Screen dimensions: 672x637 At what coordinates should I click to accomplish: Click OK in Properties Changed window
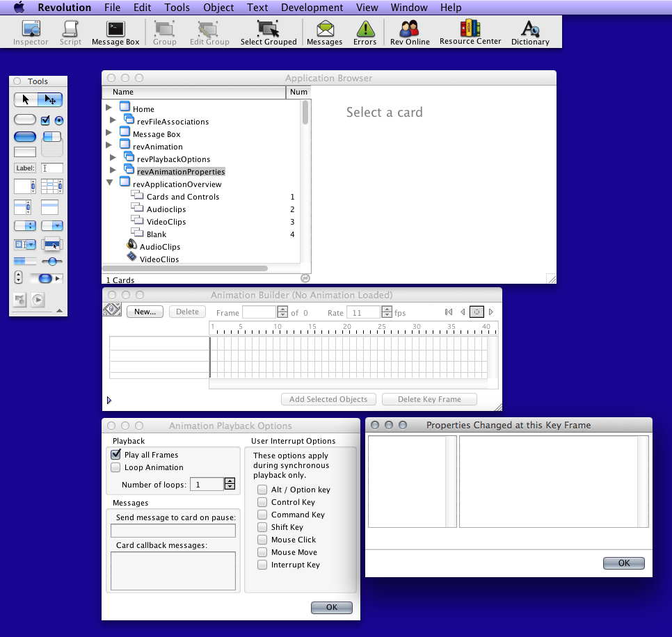coord(623,563)
